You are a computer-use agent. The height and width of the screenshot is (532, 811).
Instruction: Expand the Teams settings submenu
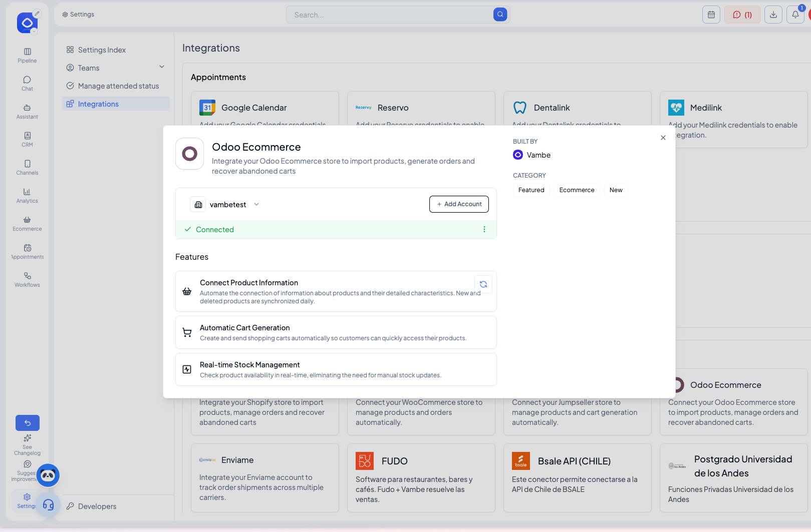[x=162, y=67]
